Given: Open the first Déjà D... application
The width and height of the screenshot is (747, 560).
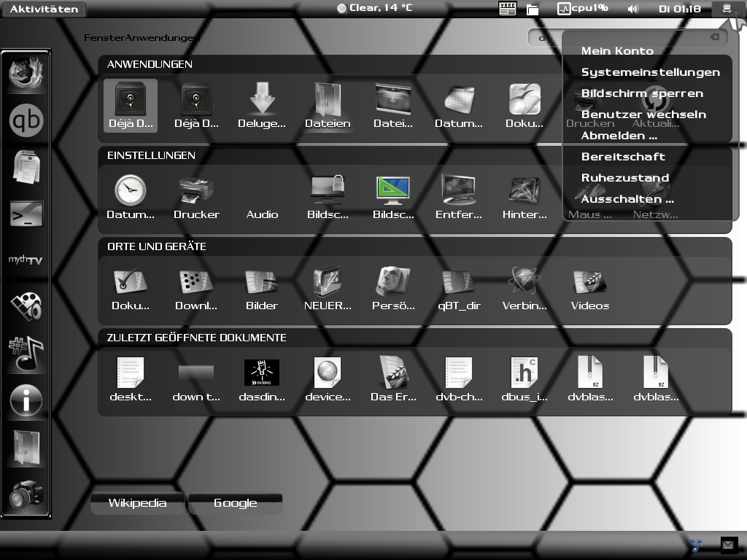Looking at the screenshot, I should [131, 106].
